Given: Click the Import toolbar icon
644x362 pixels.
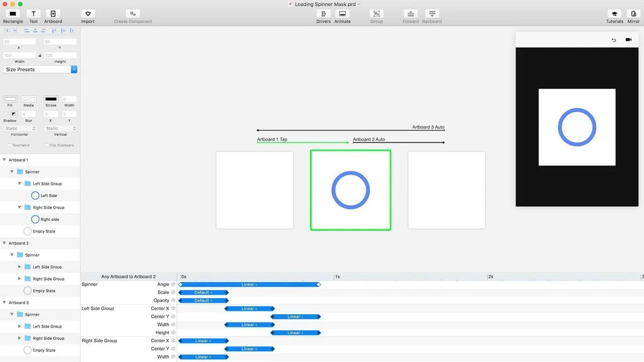Looking at the screenshot, I should [x=88, y=13].
